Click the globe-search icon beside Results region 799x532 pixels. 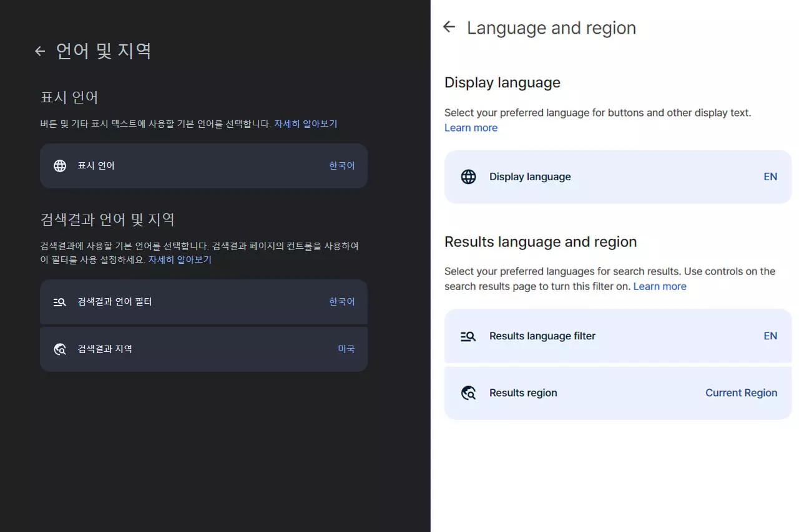coord(468,392)
